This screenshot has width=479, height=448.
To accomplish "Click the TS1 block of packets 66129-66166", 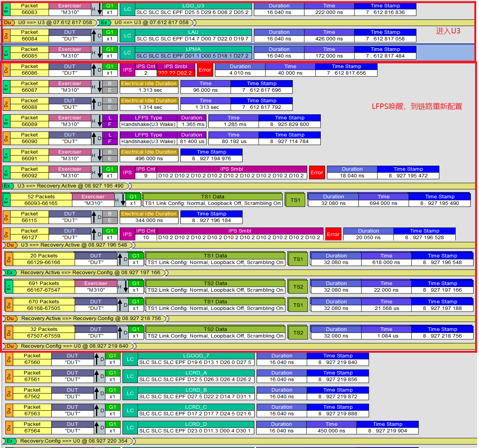I will [x=298, y=259].
